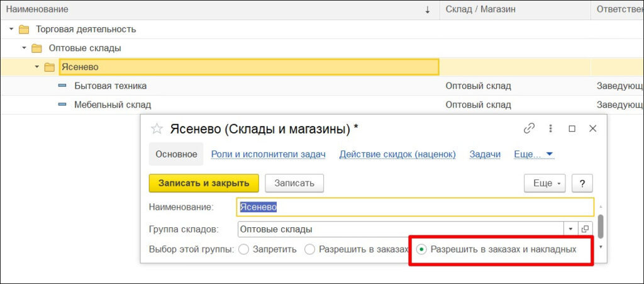Collapse the Ясенево tree node
This screenshot has width=644, height=284.
click(x=37, y=67)
